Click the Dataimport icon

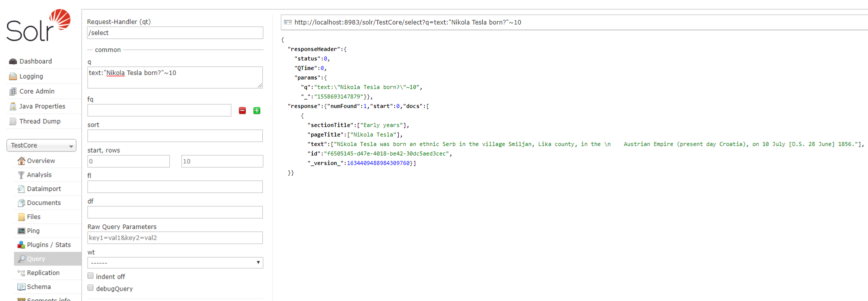click(x=21, y=189)
